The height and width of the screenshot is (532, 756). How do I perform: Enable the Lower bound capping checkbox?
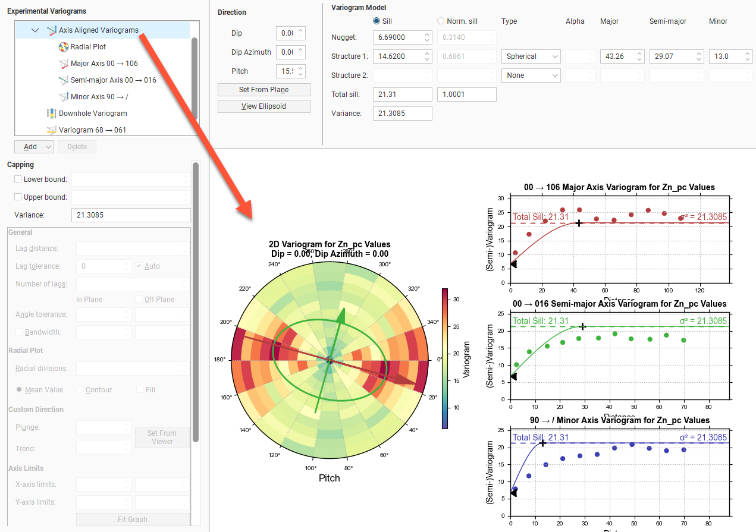click(17, 180)
